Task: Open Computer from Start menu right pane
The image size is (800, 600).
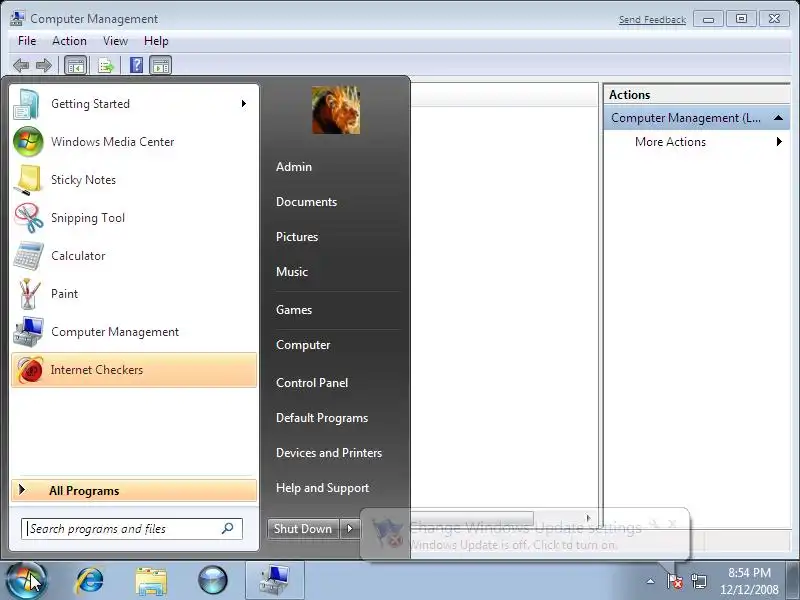Action: point(303,345)
